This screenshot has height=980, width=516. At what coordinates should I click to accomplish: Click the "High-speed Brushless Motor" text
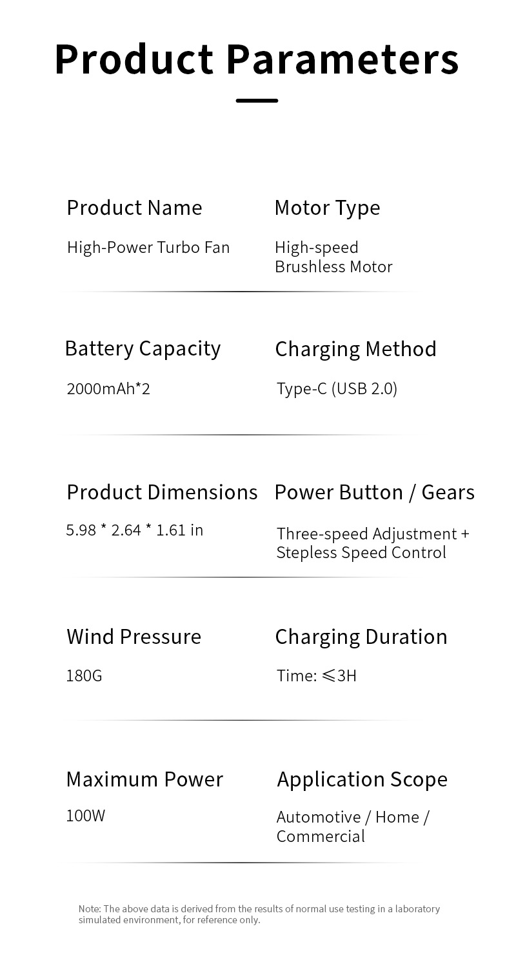pyautogui.click(x=333, y=257)
